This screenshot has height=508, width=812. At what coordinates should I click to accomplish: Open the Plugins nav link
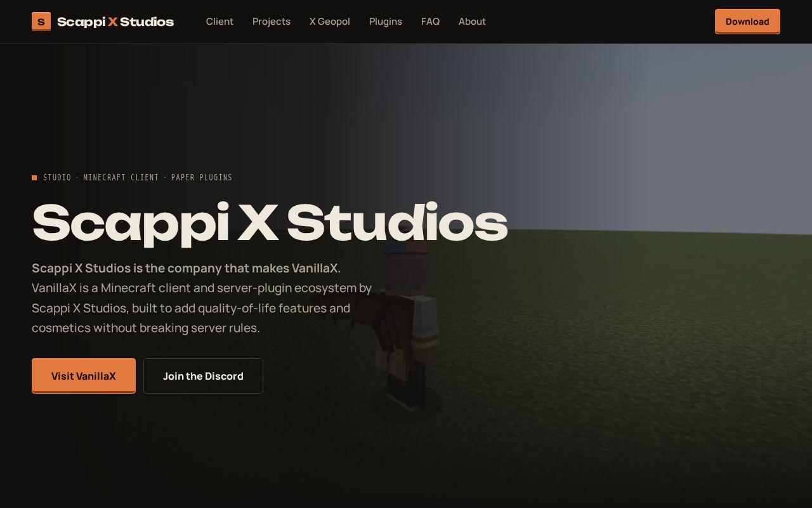click(386, 22)
